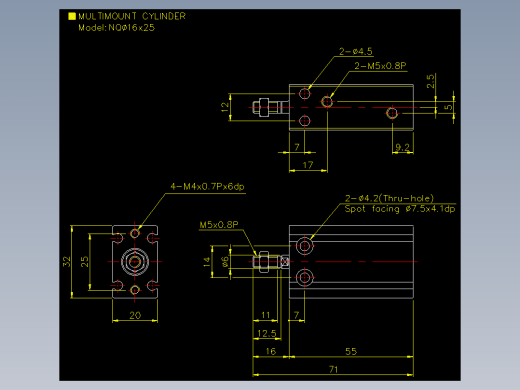
Task: Select the 32 height dimension
Action: [67, 262]
